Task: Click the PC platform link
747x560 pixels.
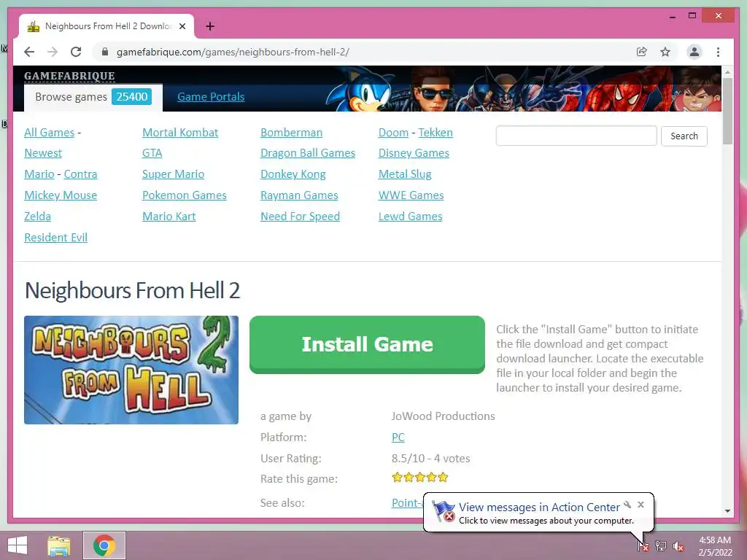Action: click(x=398, y=437)
